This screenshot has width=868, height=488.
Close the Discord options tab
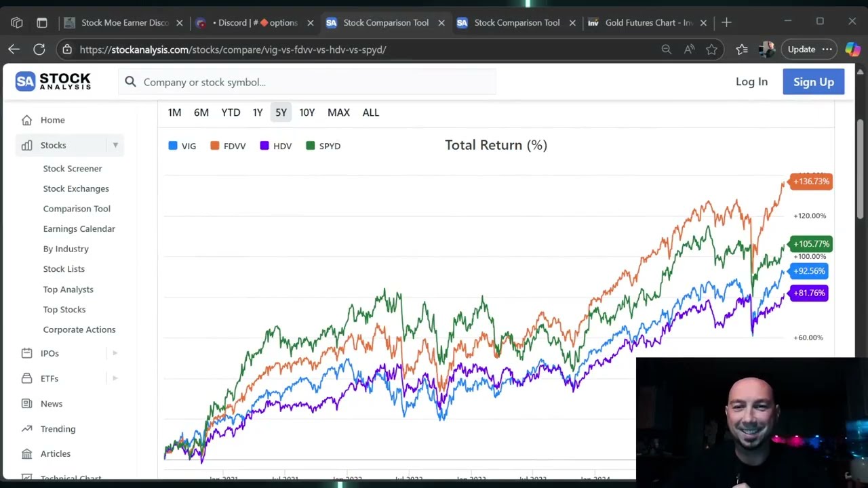[310, 22]
